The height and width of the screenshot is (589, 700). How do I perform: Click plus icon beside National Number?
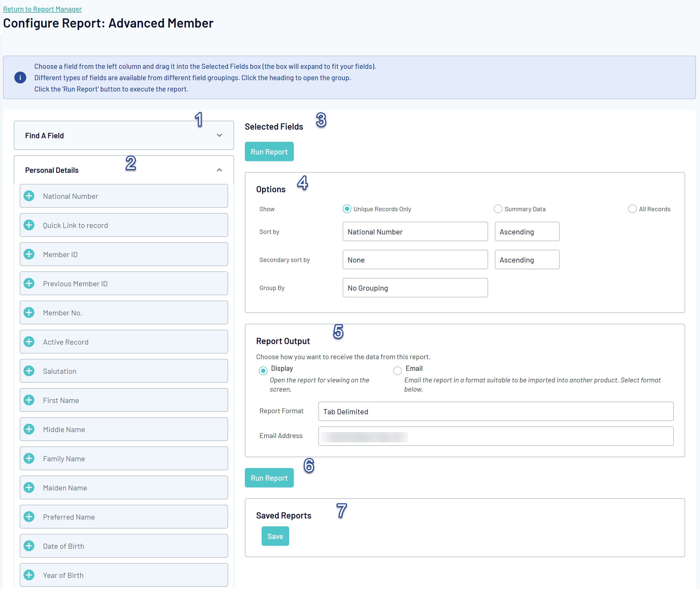(29, 196)
